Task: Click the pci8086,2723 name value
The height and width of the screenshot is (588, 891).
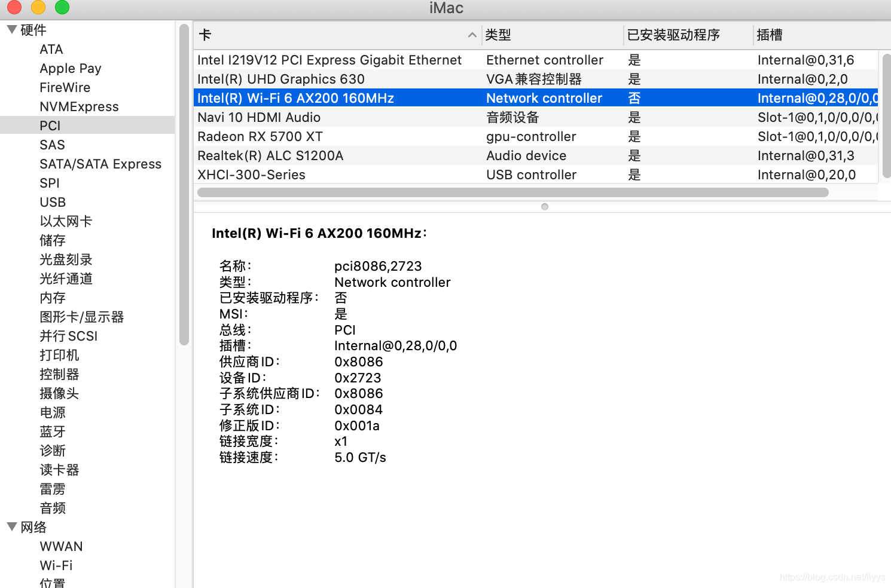Action: click(x=378, y=266)
